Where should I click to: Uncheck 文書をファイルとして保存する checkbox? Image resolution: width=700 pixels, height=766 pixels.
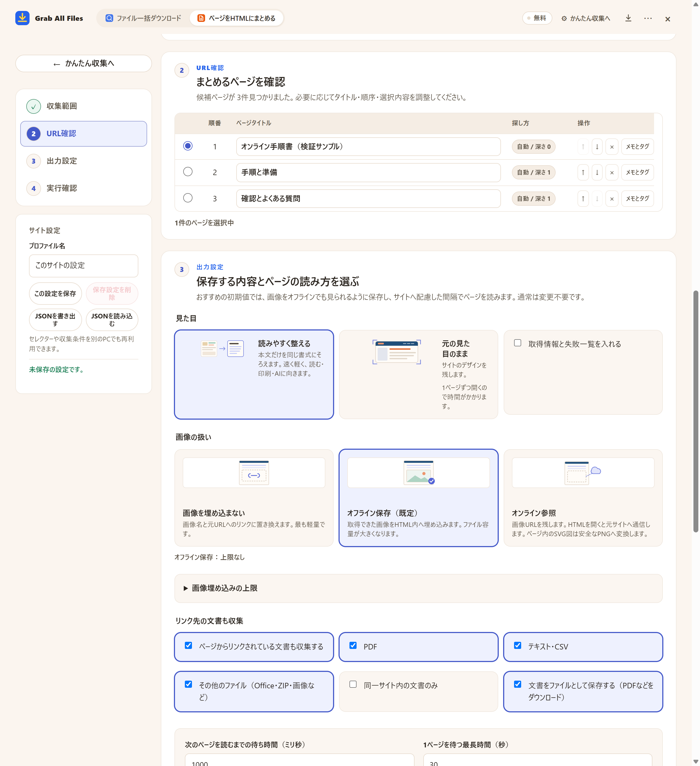pyautogui.click(x=517, y=684)
